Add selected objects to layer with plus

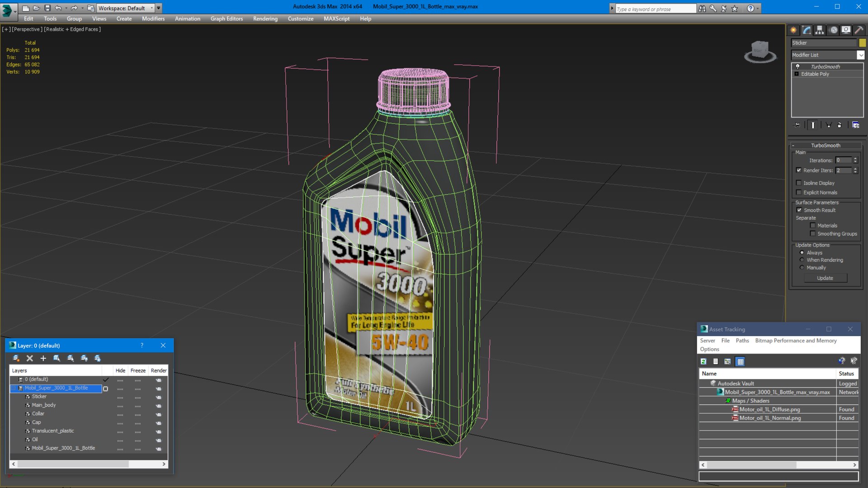pyautogui.click(x=43, y=358)
